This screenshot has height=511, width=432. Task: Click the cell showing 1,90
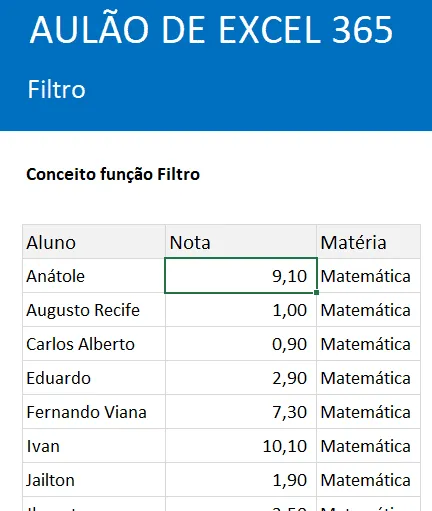tap(241, 480)
